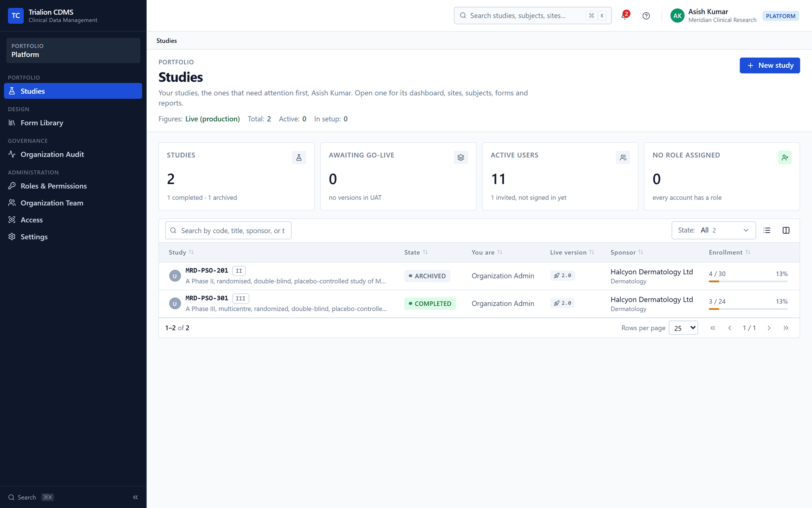812x508 pixels.
Task: Click the avatar for MRD-PSO-301 row
Action: (x=175, y=304)
